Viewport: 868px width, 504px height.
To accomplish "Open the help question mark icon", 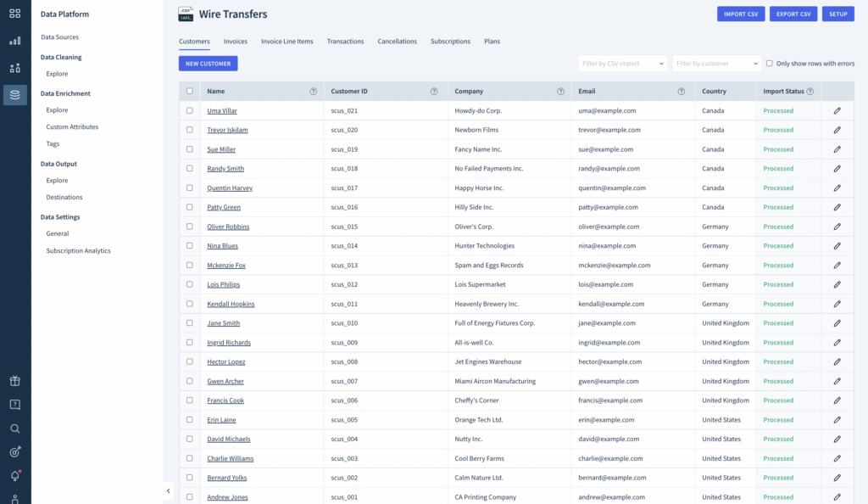I will coord(15,405).
